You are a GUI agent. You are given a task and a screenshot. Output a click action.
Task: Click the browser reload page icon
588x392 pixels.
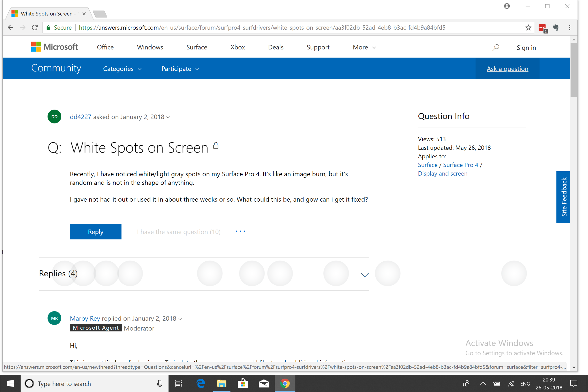pyautogui.click(x=35, y=27)
